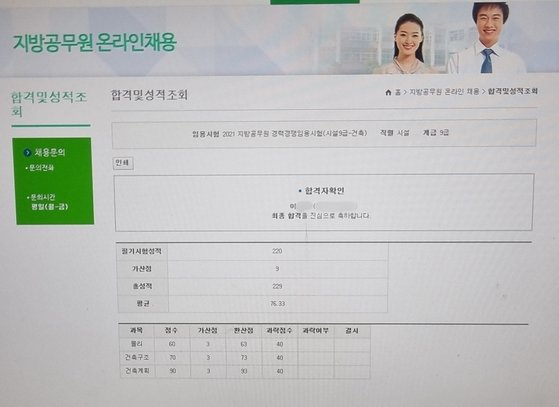Click the 과락점수 column header
The width and height of the screenshot is (559, 407).
tap(280, 331)
